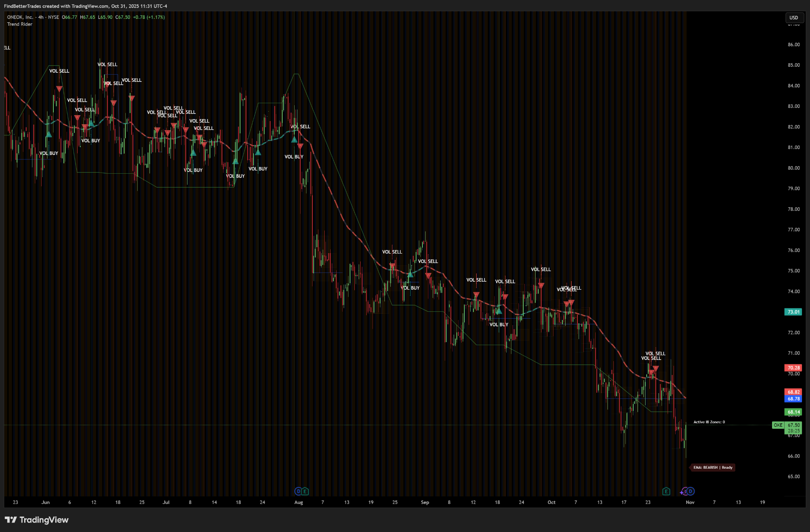Click the EMA: BEARISH | Ready label

coord(713,468)
